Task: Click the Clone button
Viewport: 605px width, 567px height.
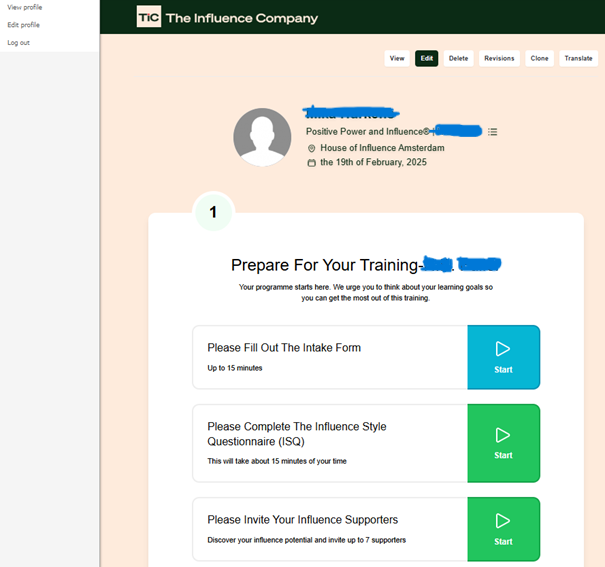Action: coord(539,58)
